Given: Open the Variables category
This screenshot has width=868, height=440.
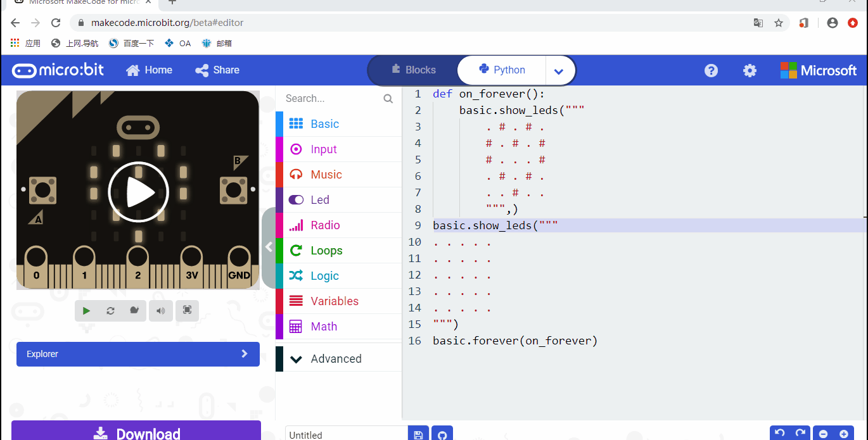Looking at the screenshot, I should click(x=339, y=301).
